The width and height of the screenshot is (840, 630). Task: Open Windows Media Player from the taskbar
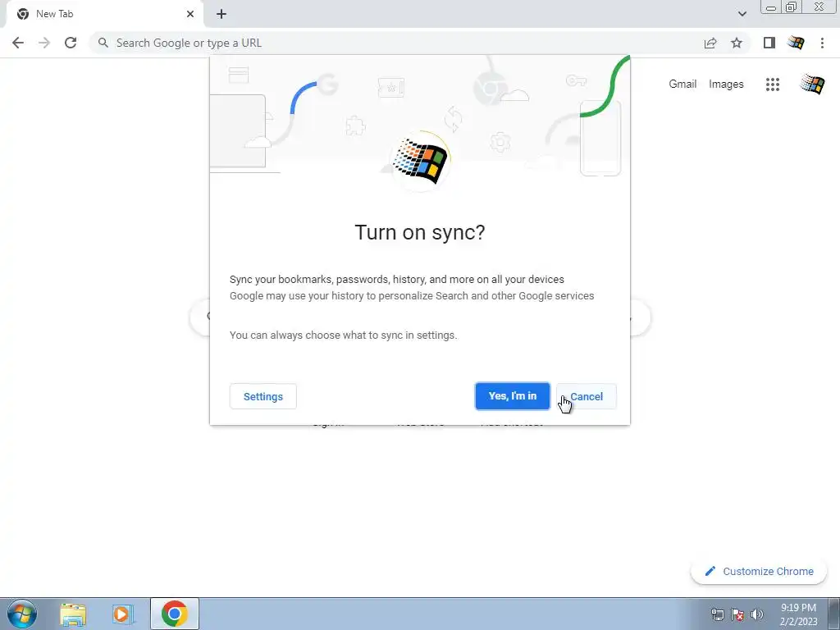pyautogui.click(x=123, y=614)
